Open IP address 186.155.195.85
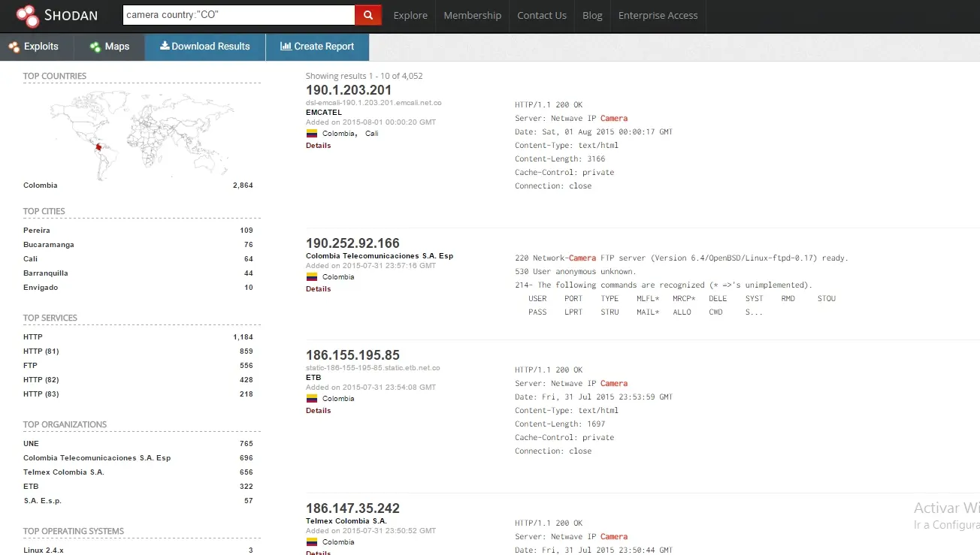This screenshot has width=980, height=555. click(352, 355)
